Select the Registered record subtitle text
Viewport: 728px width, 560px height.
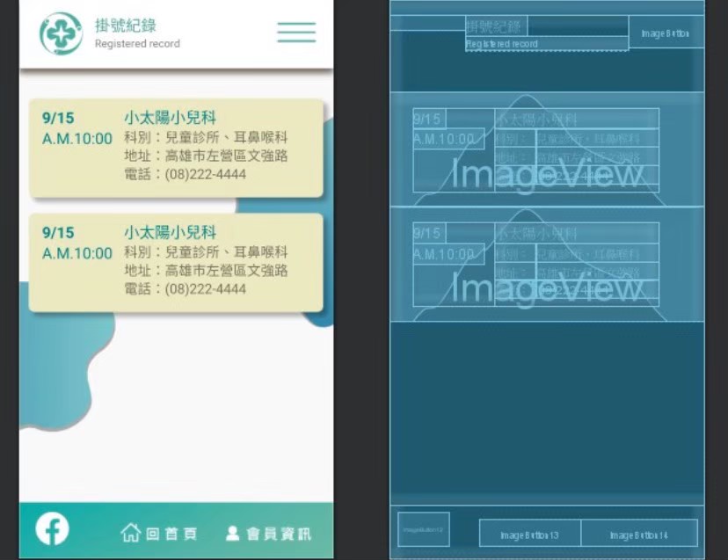pos(137,44)
